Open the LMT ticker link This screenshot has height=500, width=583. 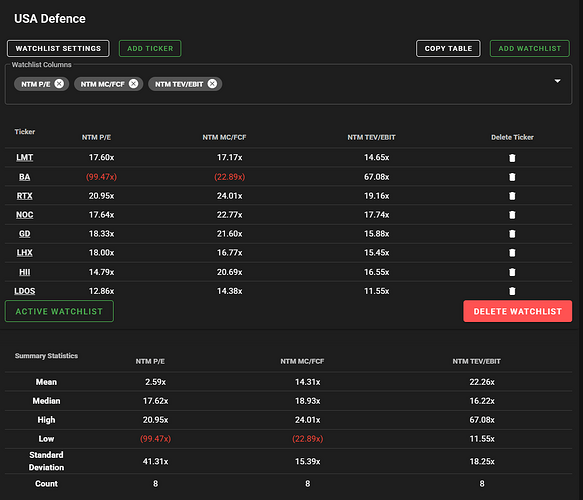[x=25, y=158]
